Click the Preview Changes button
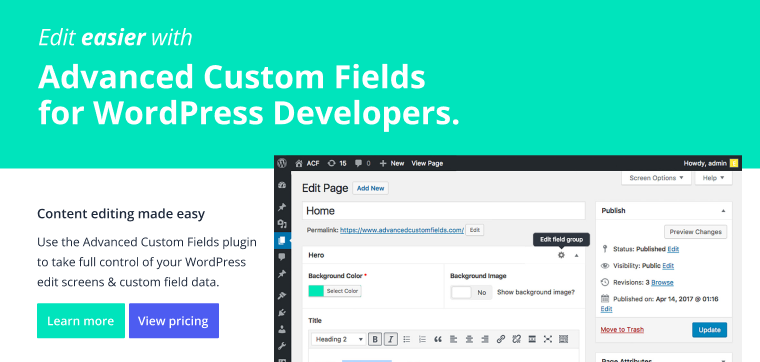Image resolution: width=760 pixels, height=362 pixels. click(x=696, y=232)
